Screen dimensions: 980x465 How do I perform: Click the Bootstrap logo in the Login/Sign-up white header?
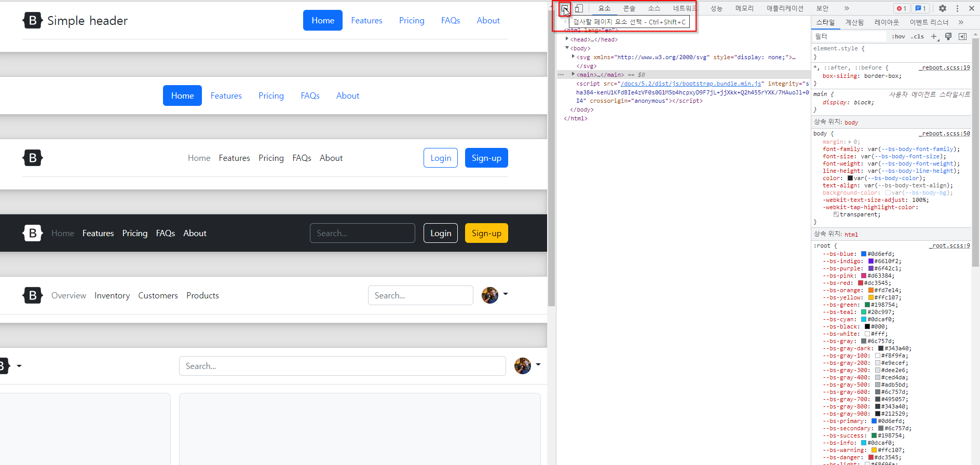click(x=32, y=158)
